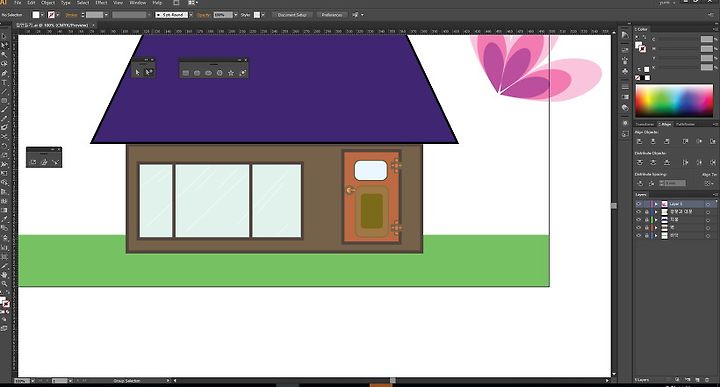Click Vertical Align Bottom in the Align panel
The width and height of the screenshot is (720, 387).
point(713,141)
